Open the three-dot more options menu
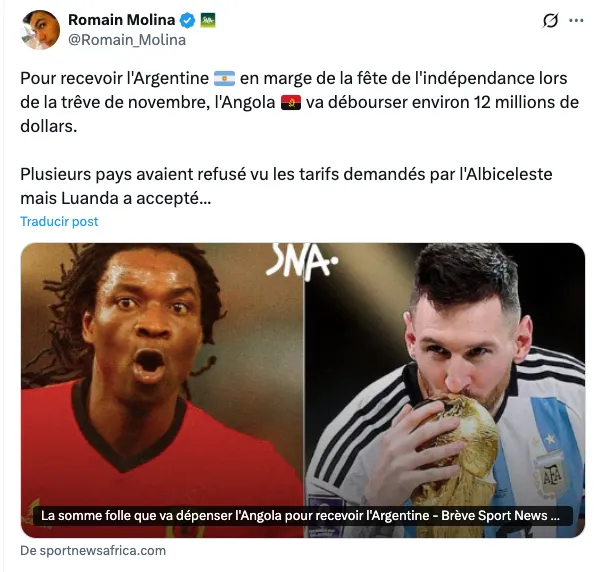The width and height of the screenshot is (602, 572). tap(576, 20)
